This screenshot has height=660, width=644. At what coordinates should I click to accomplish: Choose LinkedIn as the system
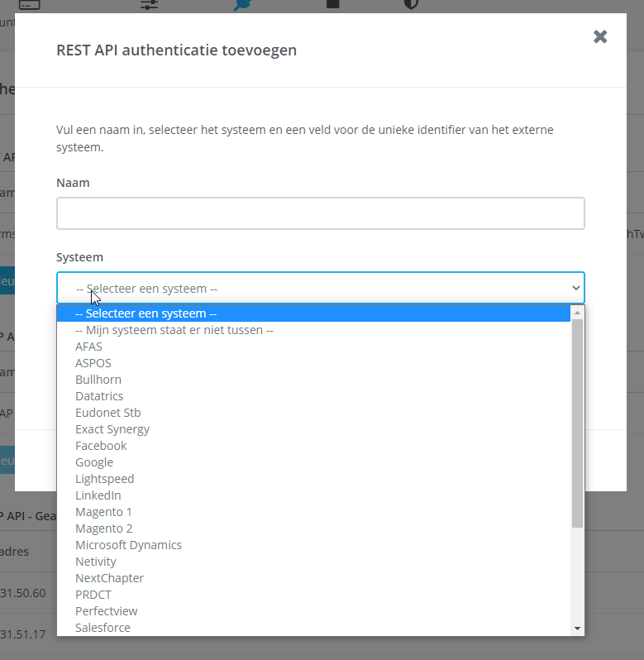point(98,495)
